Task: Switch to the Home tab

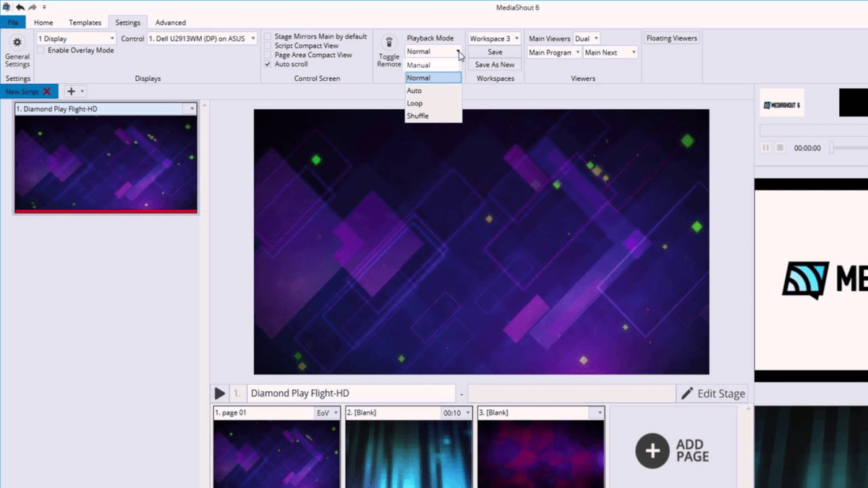Action: point(43,22)
